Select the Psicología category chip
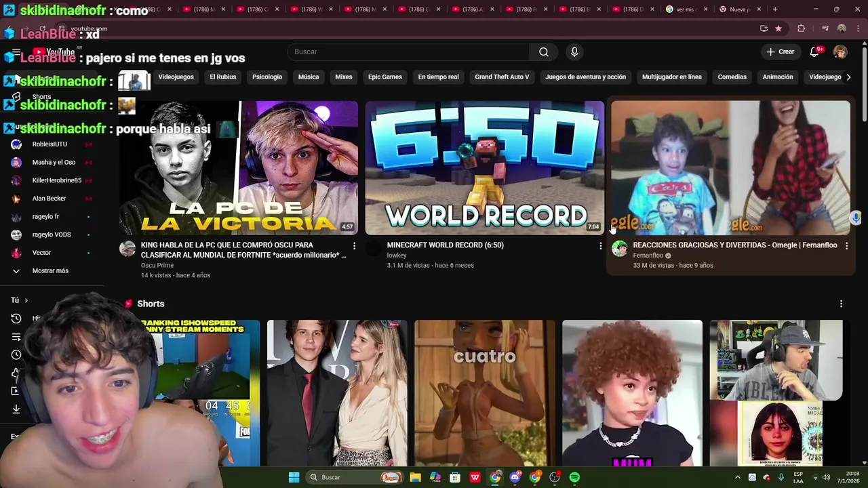 coord(267,77)
